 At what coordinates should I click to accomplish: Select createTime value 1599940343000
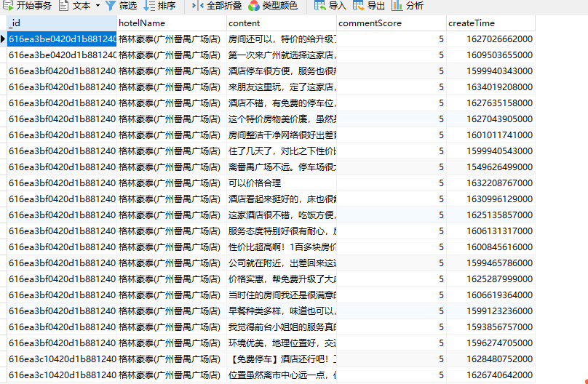(x=491, y=71)
